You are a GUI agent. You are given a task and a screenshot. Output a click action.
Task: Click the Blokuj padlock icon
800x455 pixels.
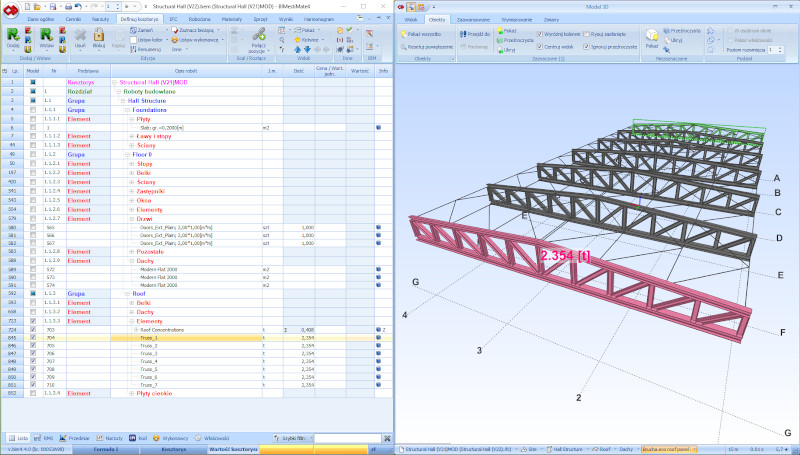[98, 35]
